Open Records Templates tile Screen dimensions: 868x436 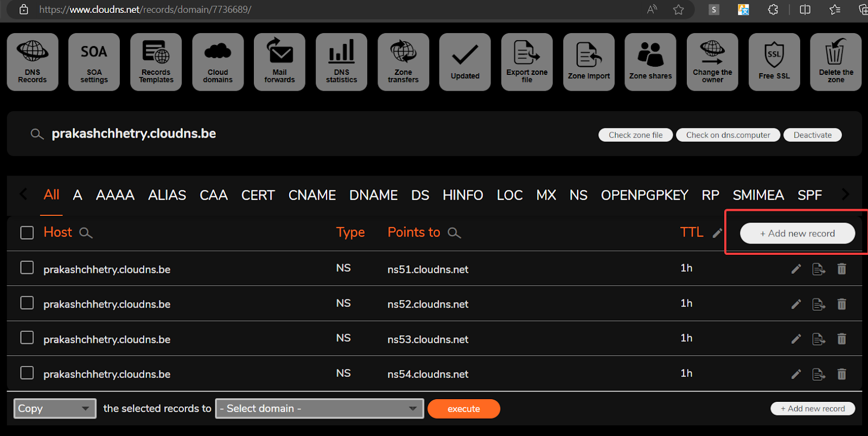pyautogui.click(x=156, y=62)
